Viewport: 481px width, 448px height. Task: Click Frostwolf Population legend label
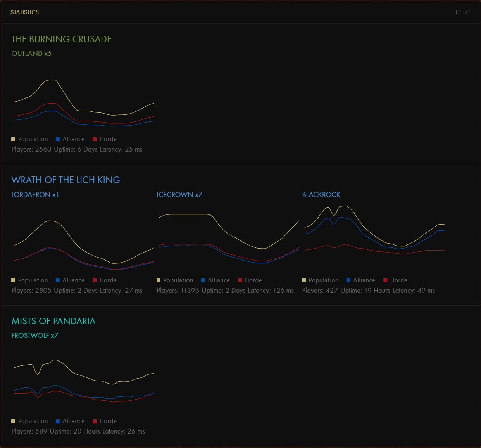tap(33, 421)
